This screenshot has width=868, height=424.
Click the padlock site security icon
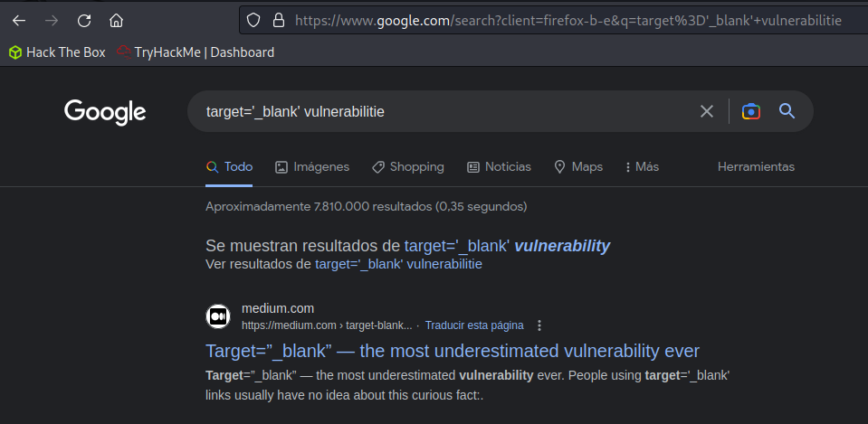[279, 21]
